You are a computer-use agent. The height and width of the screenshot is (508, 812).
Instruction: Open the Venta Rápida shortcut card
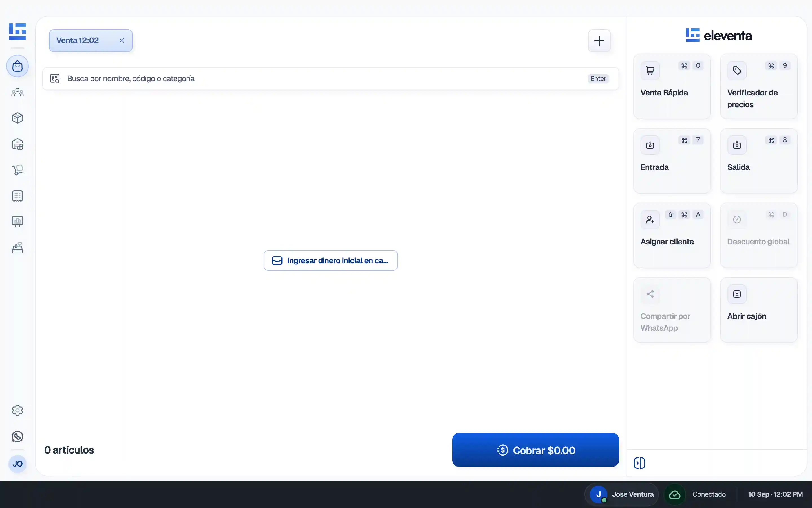pyautogui.click(x=672, y=86)
